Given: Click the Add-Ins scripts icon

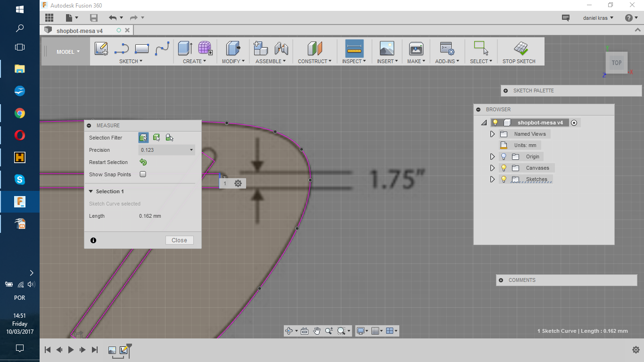Looking at the screenshot, I should point(447,49).
